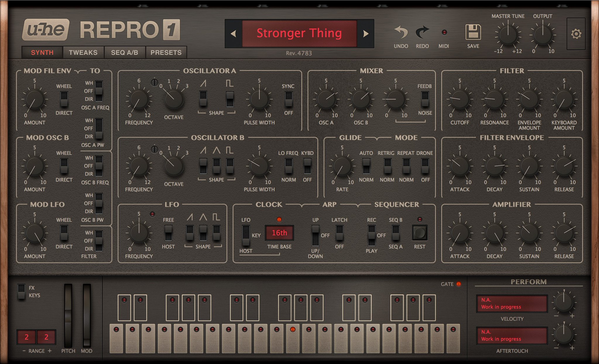This screenshot has height=364, width=599.
Task: Turn the filter CUTOFF knob
Action: 460,99
